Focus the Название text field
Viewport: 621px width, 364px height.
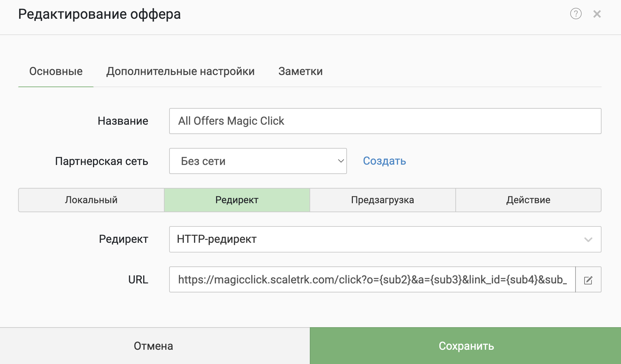coord(385,121)
